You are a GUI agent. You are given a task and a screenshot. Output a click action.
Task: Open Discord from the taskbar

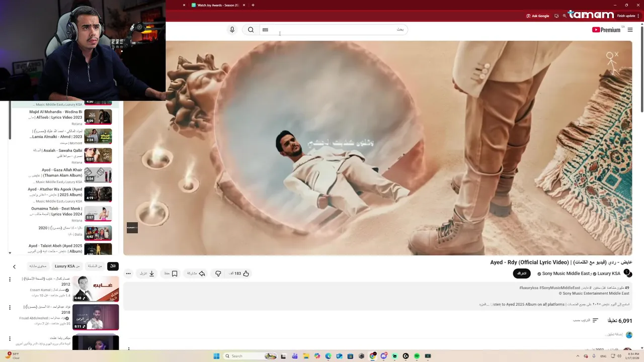pos(383,356)
